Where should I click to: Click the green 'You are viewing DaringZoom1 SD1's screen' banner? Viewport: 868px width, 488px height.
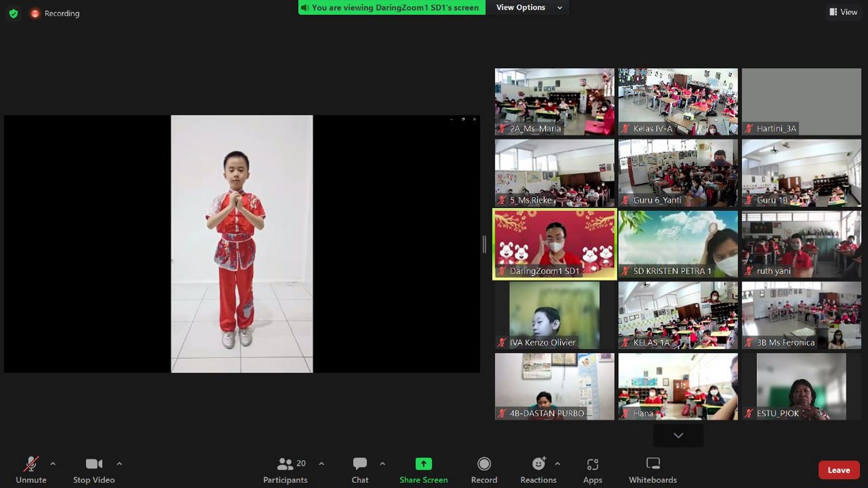[x=392, y=7]
